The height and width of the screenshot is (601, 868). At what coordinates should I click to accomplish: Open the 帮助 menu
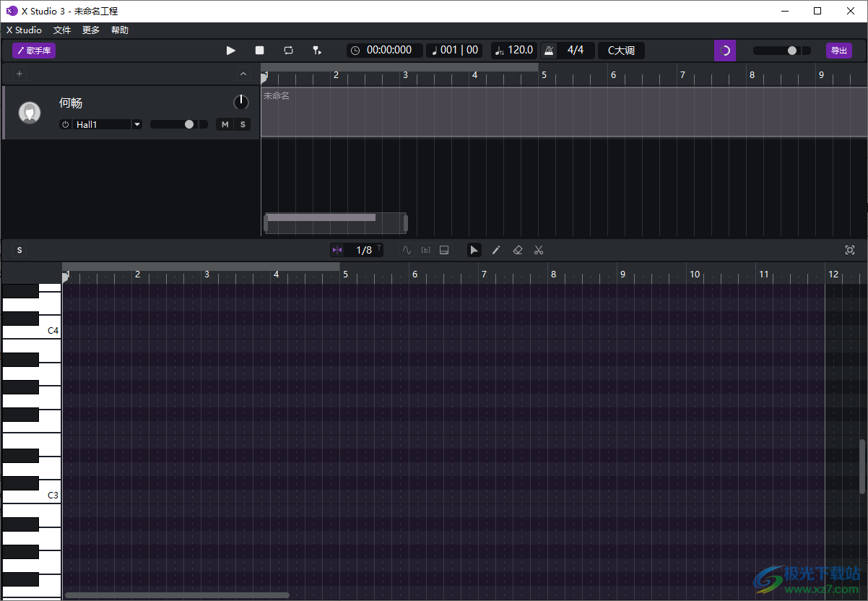[x=119, y=30]
